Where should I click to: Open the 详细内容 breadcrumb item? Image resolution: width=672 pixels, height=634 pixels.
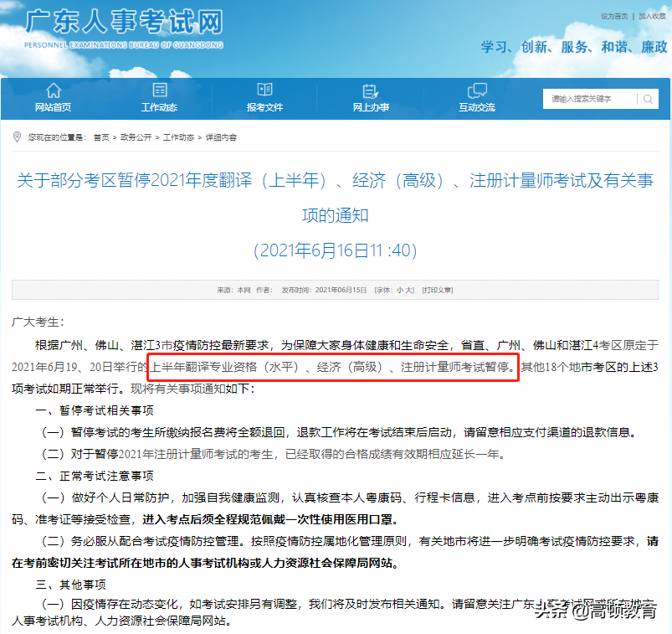pos(222,137)
